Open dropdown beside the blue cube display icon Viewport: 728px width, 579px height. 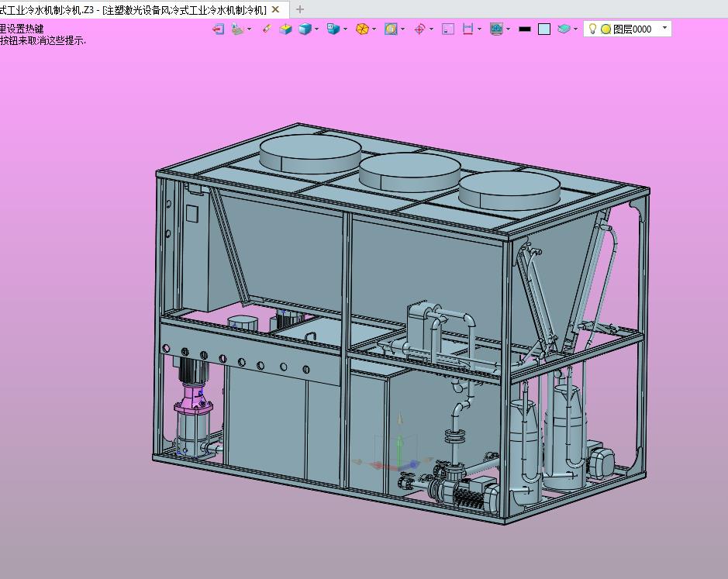point(316,29)
